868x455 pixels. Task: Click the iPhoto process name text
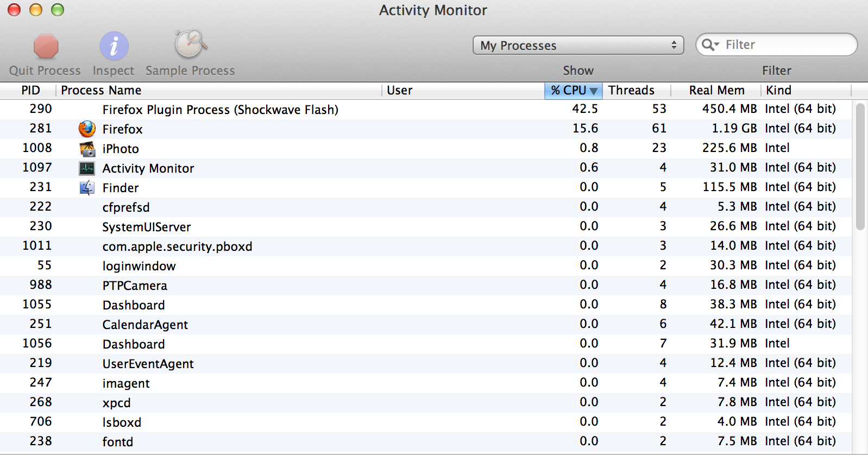121,149
